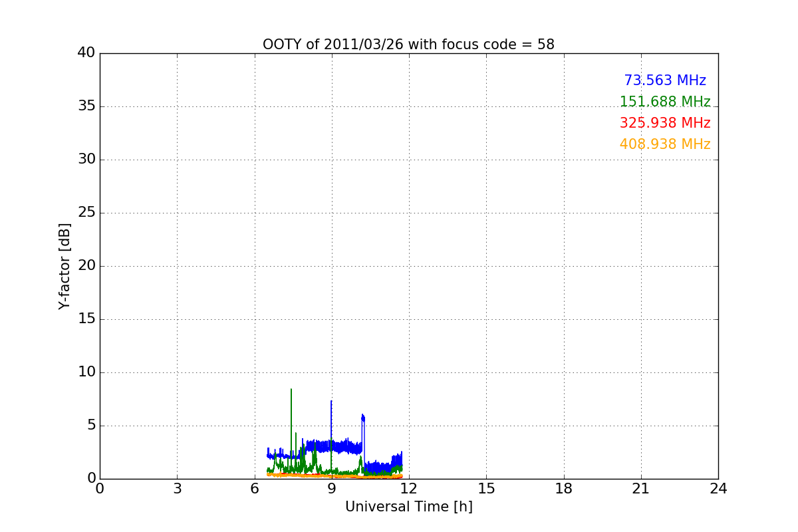Screen dimensions: 798x532
Task: Click x-axis tick label 18
Action: tap(564, 489)
